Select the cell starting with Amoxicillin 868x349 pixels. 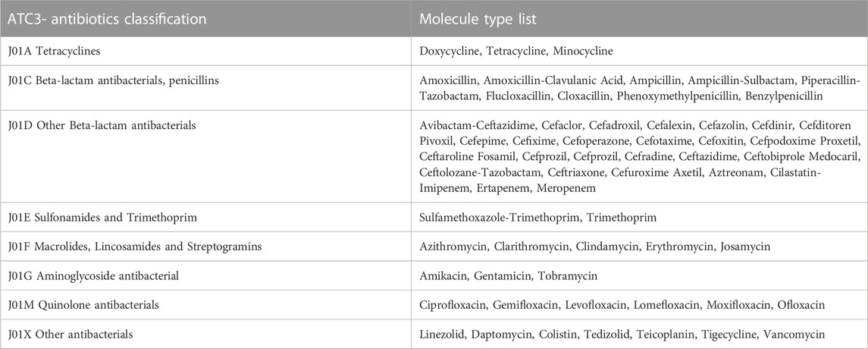640,88
